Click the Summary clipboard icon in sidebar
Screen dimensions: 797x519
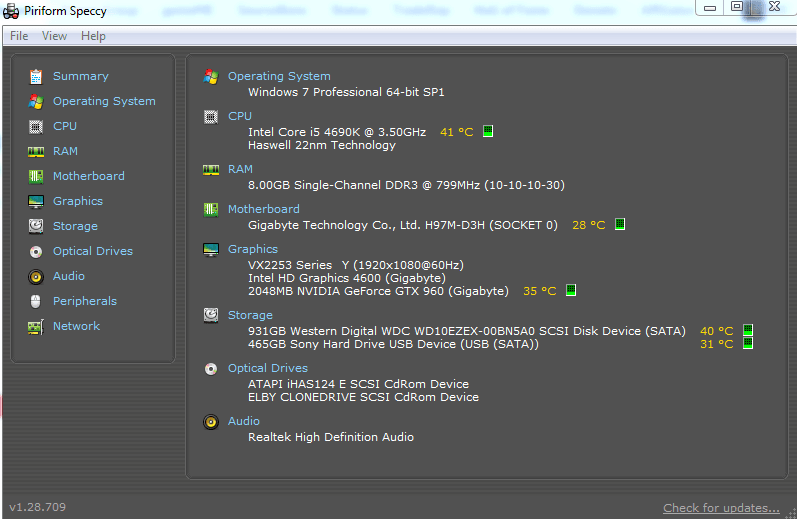coord(36,76)
